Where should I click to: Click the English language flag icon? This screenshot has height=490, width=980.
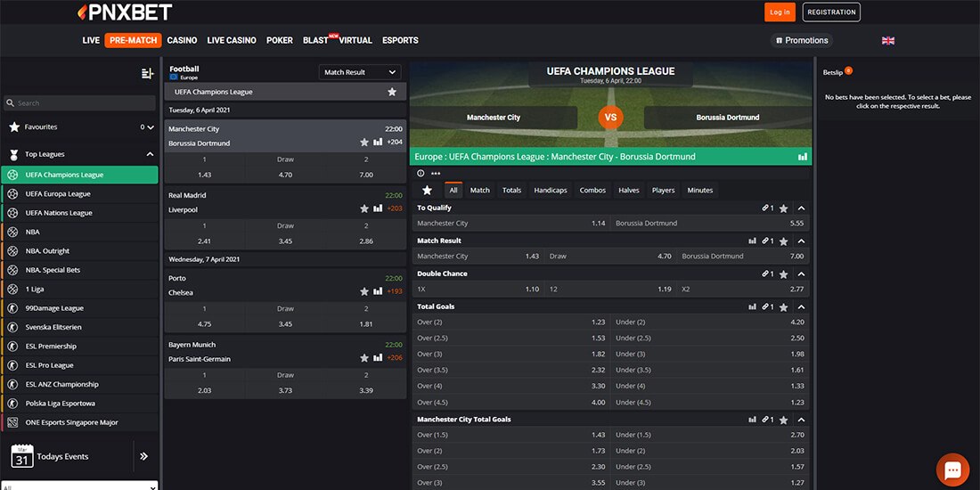tap(887, 41)
